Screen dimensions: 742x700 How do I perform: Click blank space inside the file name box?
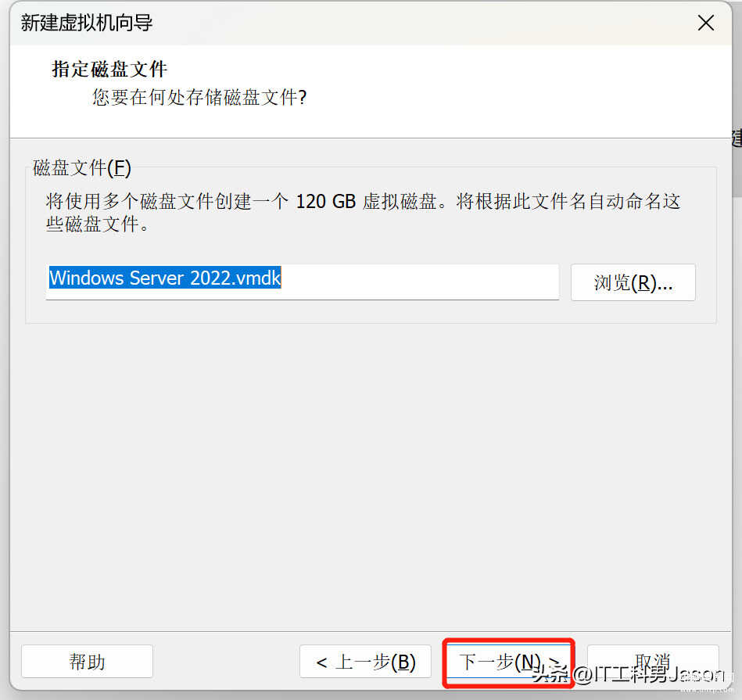(x=420, y=282)
